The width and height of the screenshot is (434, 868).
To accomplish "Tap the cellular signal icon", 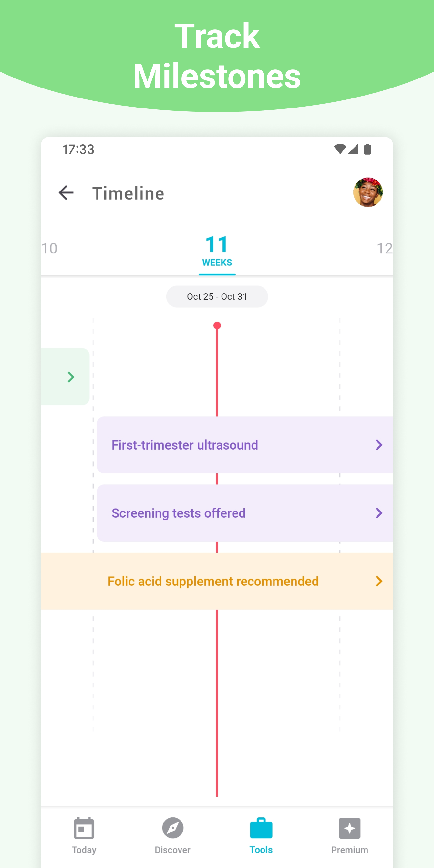I will coord(353,149).
